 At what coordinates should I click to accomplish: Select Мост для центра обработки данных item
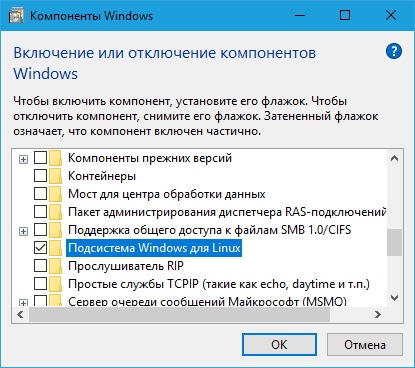167,194
